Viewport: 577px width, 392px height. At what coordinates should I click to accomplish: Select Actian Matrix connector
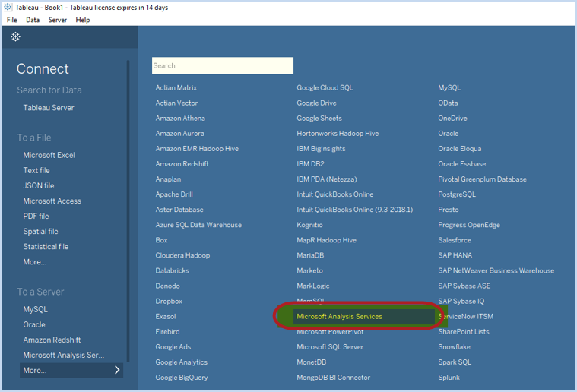pyautogui.click(x=176, y=87)
